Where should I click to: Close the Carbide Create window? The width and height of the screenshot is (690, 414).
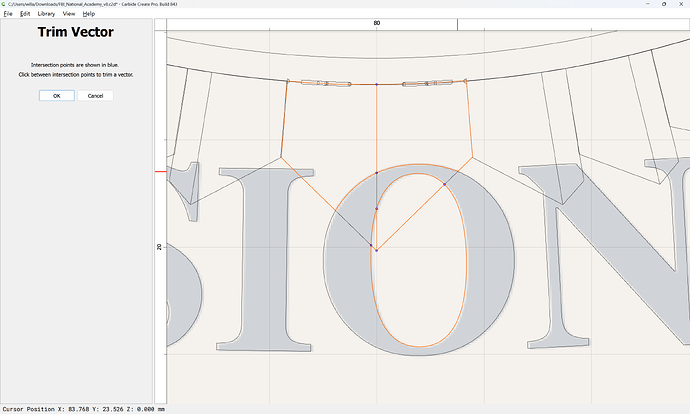(681, 4)
